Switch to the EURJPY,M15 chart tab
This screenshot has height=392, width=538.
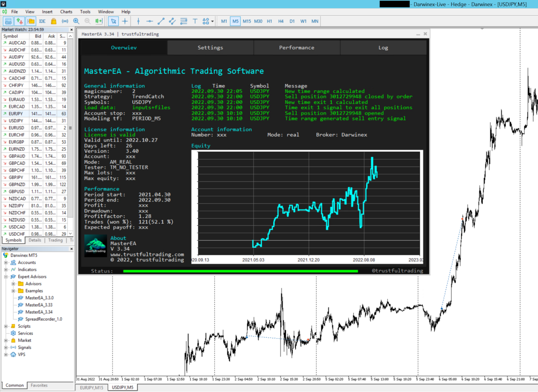coord(91,388)
